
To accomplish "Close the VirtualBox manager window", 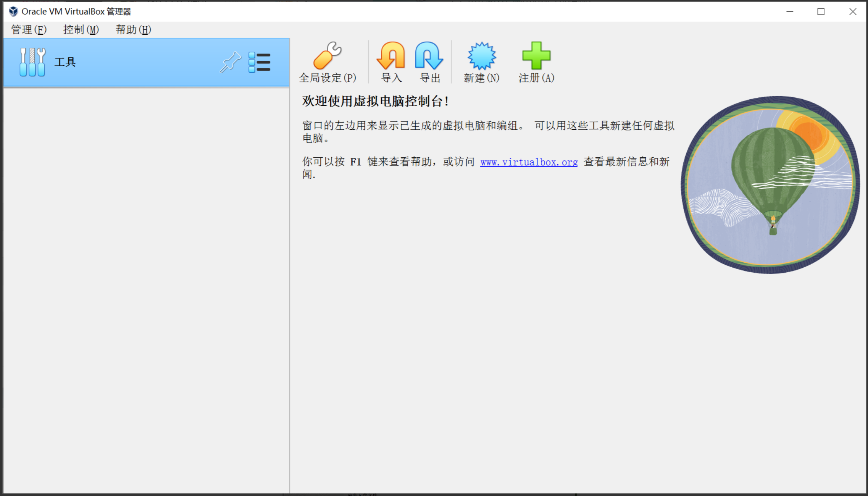I will 853,12.
